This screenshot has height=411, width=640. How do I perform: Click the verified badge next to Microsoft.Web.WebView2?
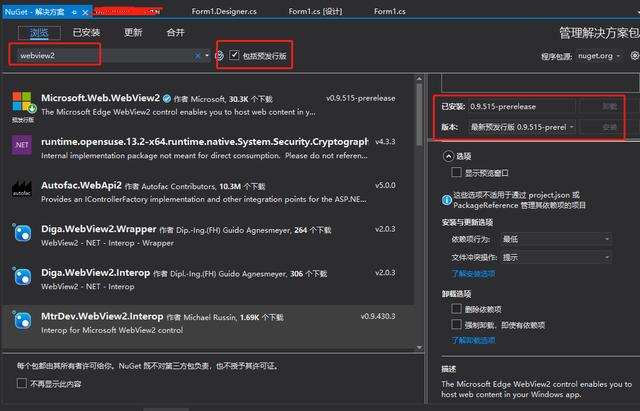[167, 98]
